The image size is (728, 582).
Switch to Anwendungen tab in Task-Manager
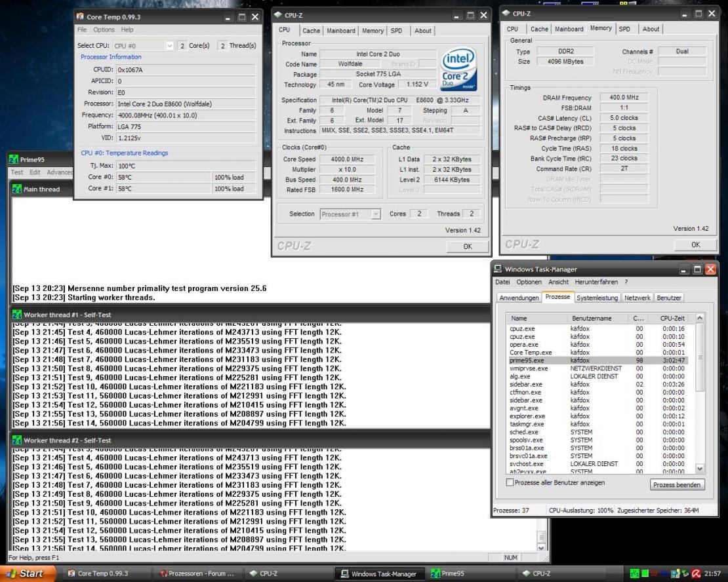point(519,298)
